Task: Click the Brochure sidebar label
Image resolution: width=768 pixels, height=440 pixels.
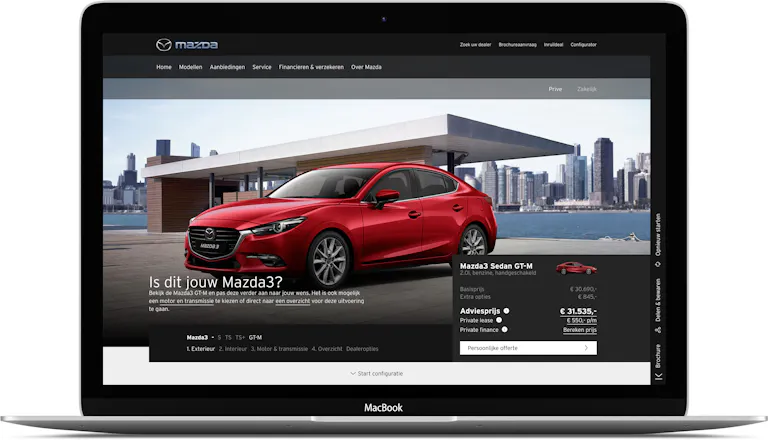Action: coord(658,356)
